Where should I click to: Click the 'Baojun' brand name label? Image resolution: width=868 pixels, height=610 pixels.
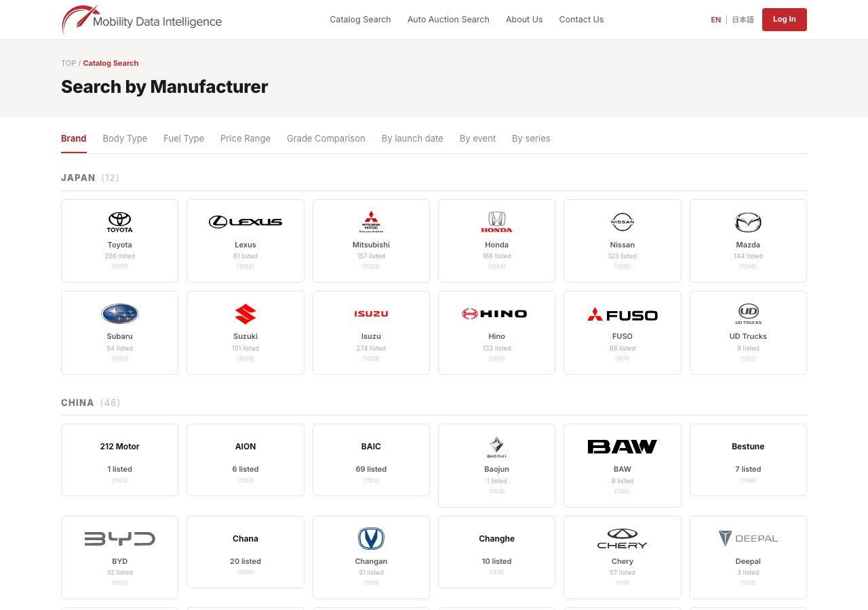coord(497,469)
